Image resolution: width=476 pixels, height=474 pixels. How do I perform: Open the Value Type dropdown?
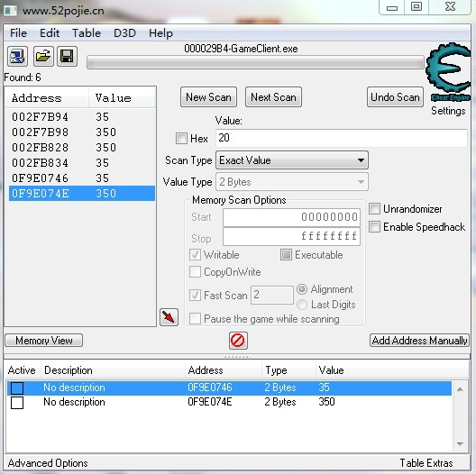click(292, 182)
